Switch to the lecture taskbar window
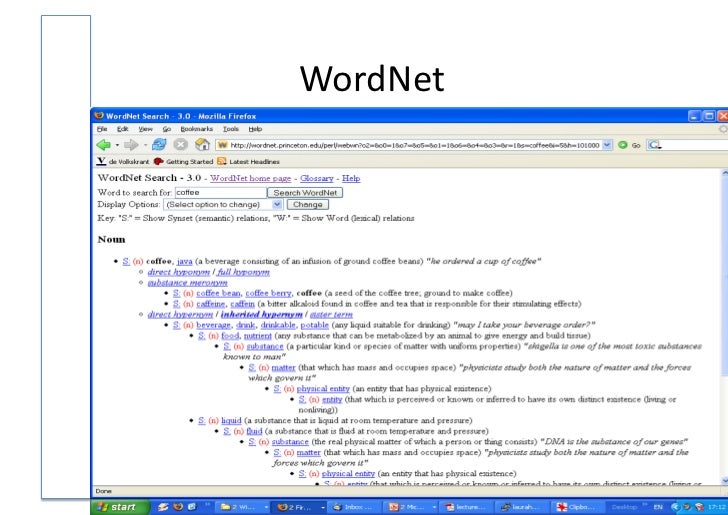The height and width of the screenshot is (515, 728). pyautogui.click(x=467, y=507)
